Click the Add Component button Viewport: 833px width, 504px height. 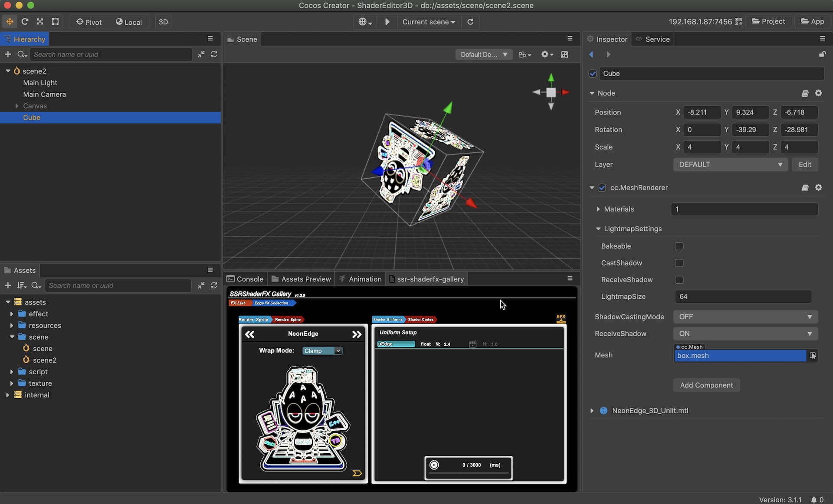tap(706, 385)
